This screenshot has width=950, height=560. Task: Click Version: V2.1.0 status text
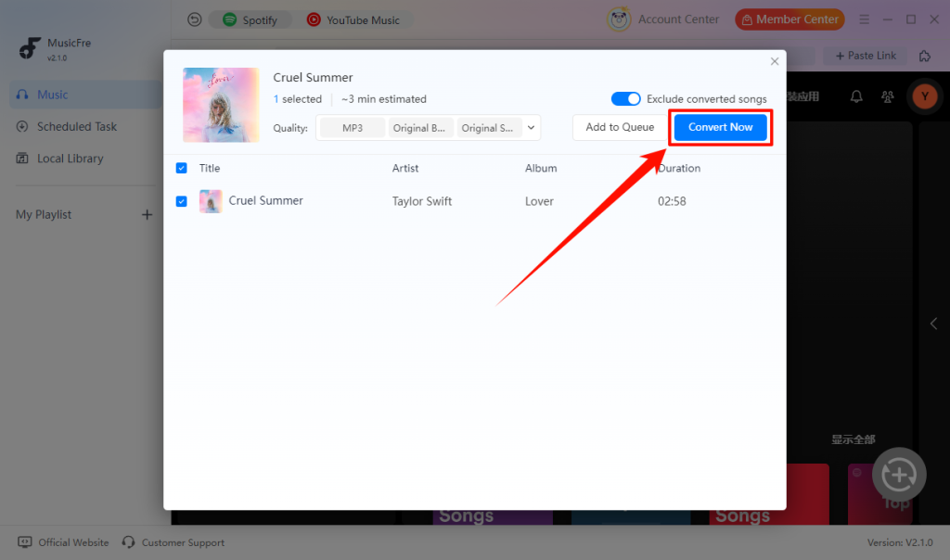(900, 542)
